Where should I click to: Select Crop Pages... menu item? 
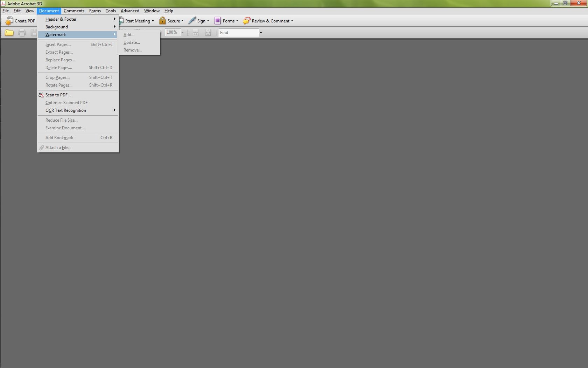coord(78,77)
